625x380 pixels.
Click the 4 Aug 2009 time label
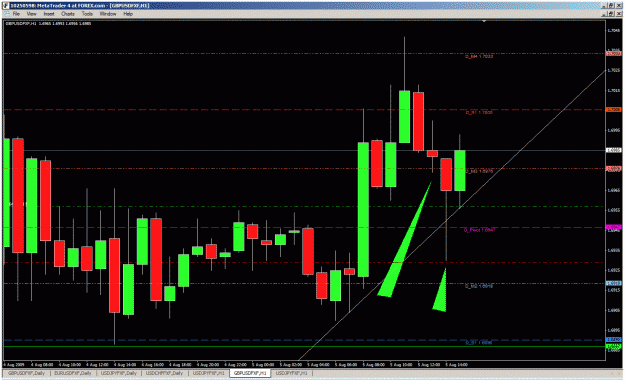[x=14, y=365]
